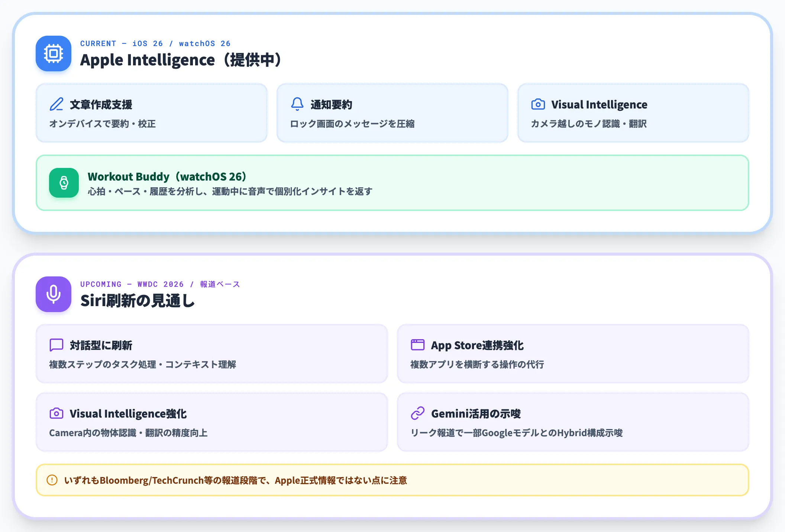Click the heading Siri刷新の見通し

tap(138, 301)
